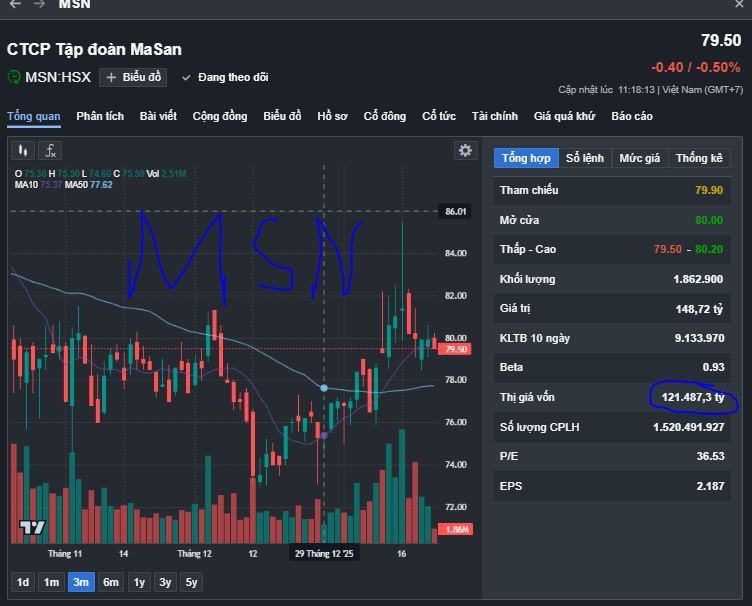Open the Cổ tức tab
Image resolution: width=752 pixels, height=606 pixels.
(x=439, y=116)
